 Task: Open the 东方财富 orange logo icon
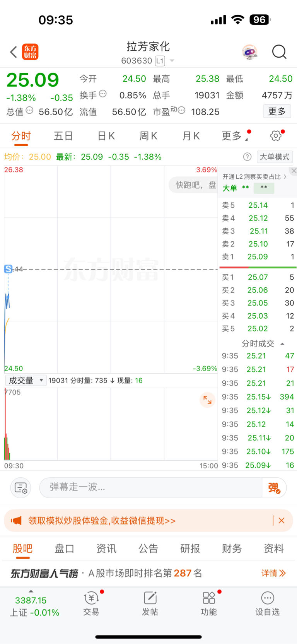[x=30, y=52]
